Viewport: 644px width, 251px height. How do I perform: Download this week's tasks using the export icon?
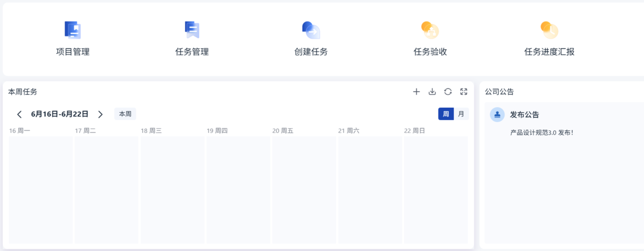[432, 92]
